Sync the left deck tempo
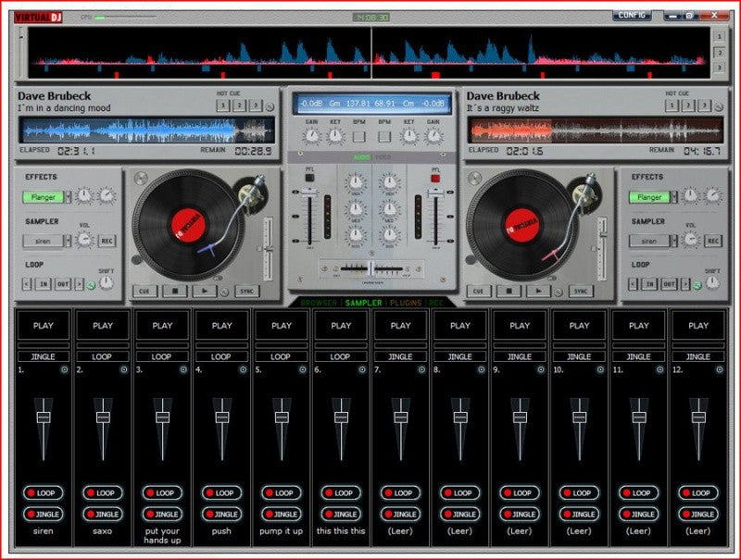This screenshot has height=560, width=741. click(246, 291)
